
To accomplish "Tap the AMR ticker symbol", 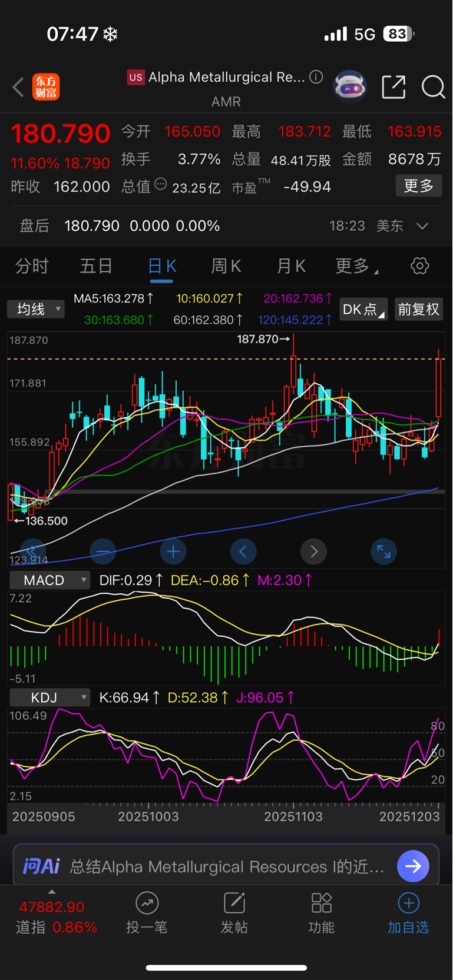I will [226, 102].
